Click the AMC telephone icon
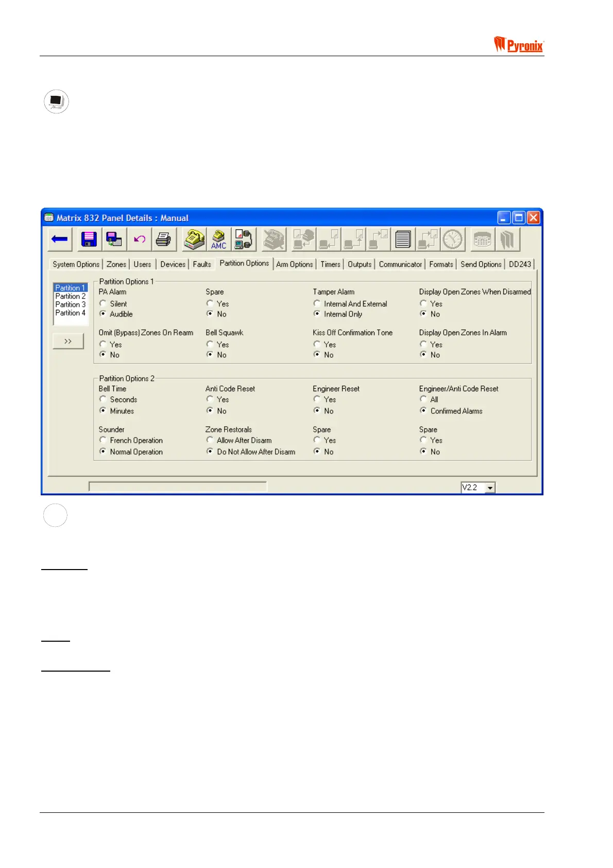Screen dimensions: 613x868 click(x=219, y=240)
